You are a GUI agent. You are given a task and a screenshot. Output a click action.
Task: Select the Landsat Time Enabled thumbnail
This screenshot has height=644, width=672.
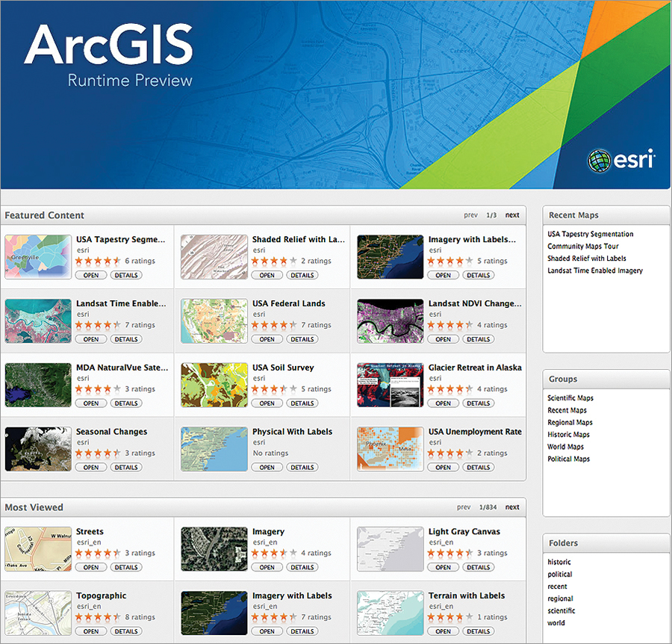pyautogui.click(x=38, y=321)
